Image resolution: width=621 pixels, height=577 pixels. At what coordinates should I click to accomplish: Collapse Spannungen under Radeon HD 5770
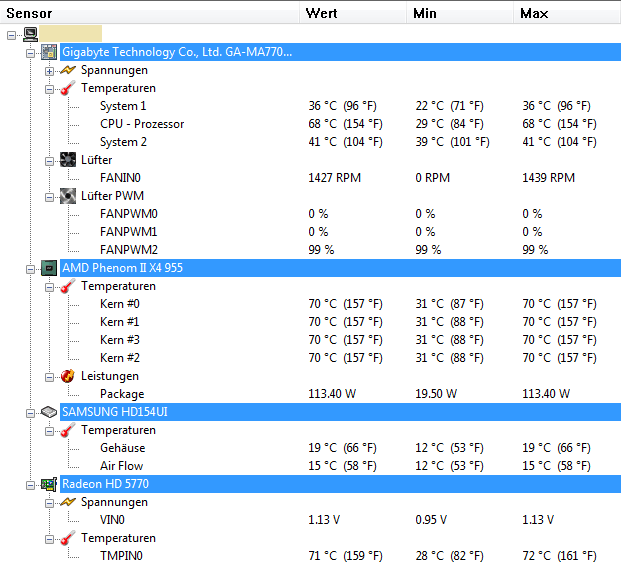[x=49, y=503]
